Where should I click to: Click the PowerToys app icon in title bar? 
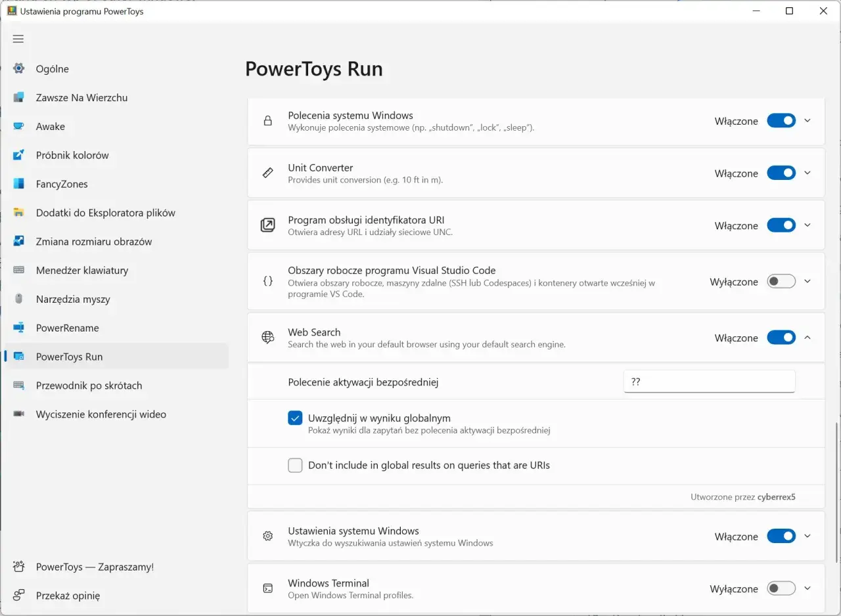11,11
